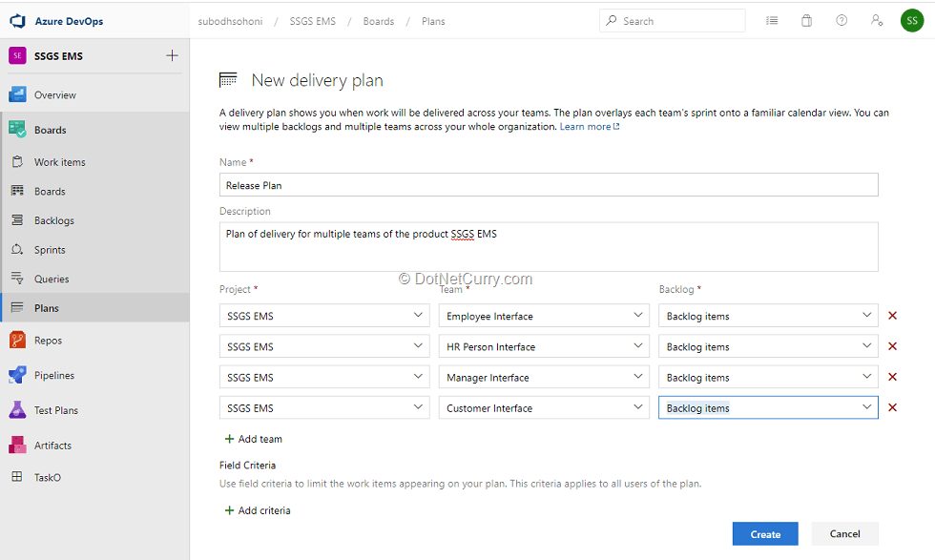Open Project dropdown in Employee Interface row
This screenshot has width=935, height=560.
click(324, 316)
